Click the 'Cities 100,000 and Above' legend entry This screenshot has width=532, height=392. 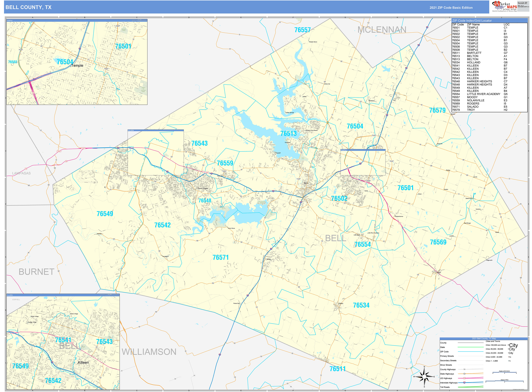(x=496, y=345)
